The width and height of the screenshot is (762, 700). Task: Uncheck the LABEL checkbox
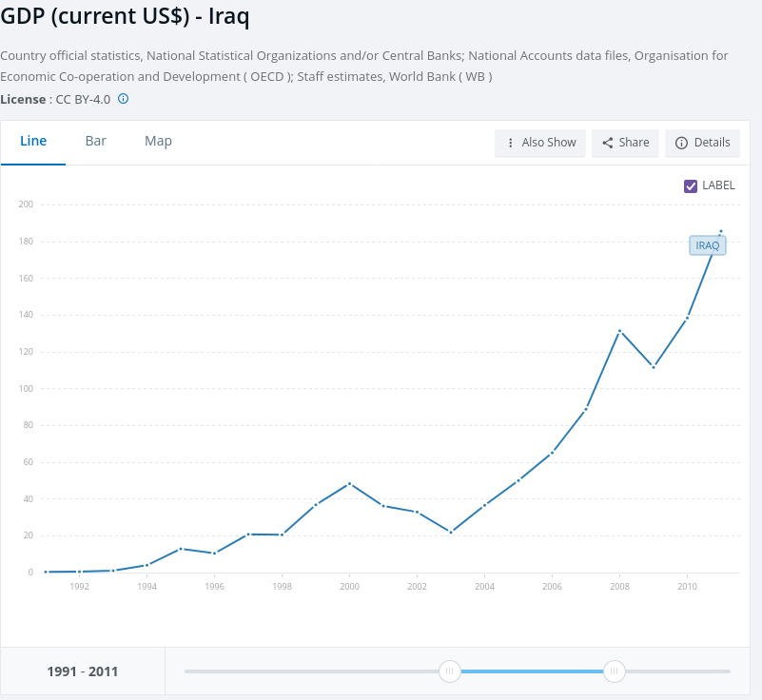click(691, 185)
